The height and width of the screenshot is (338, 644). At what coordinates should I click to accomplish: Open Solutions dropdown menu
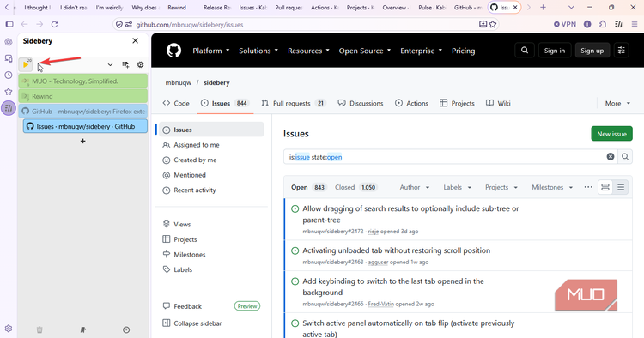258,51
